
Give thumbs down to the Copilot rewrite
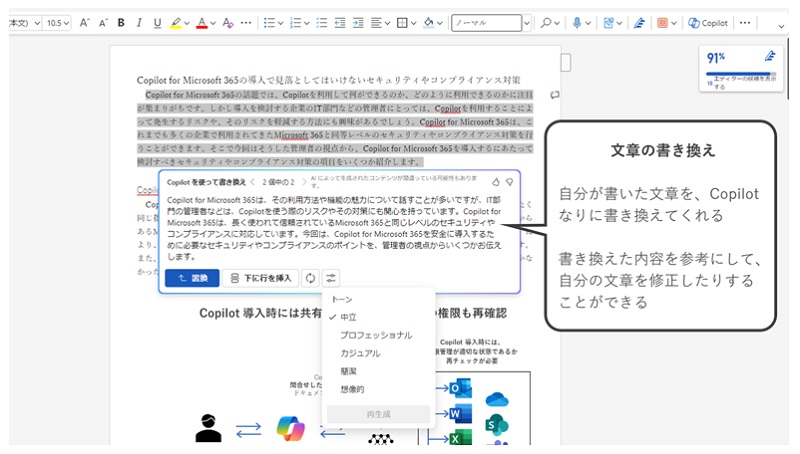coord(509,182)
